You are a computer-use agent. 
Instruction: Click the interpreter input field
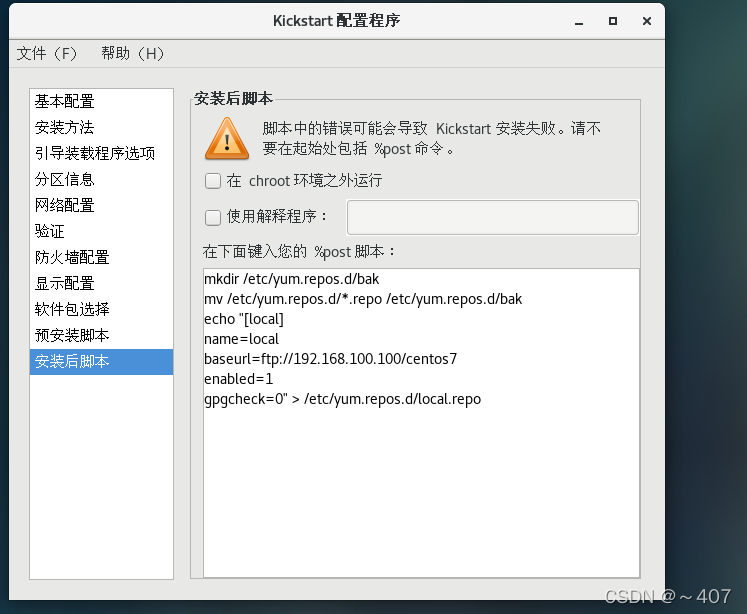(493, 217)
